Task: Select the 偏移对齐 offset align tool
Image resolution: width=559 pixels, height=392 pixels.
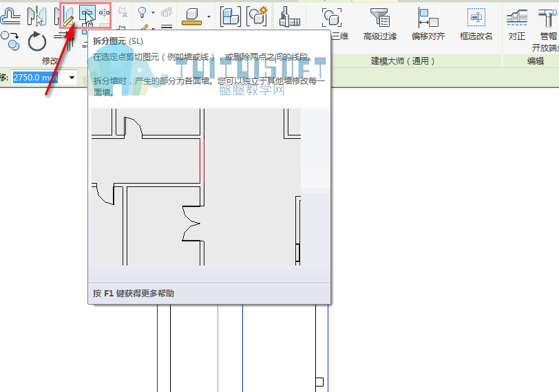Action: click(x=428, y=24)
